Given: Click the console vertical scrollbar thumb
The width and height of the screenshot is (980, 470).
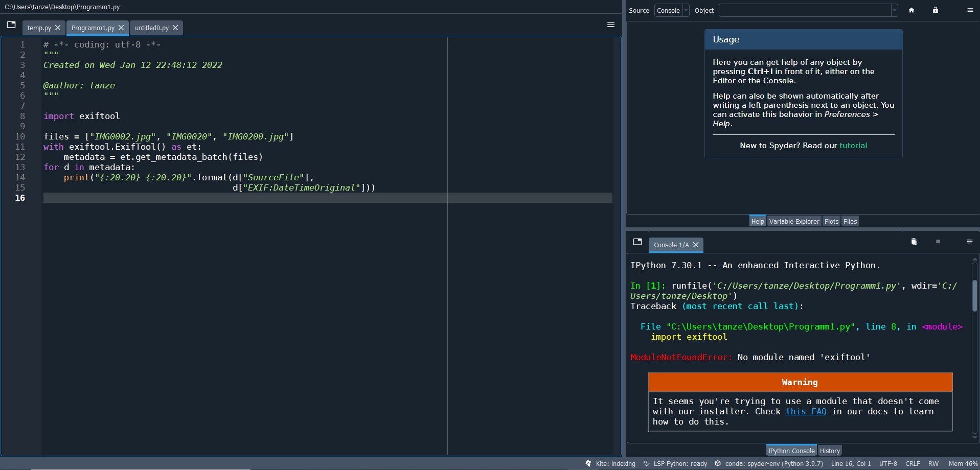Looking at the screenshot, I should (x=974, y=295).
